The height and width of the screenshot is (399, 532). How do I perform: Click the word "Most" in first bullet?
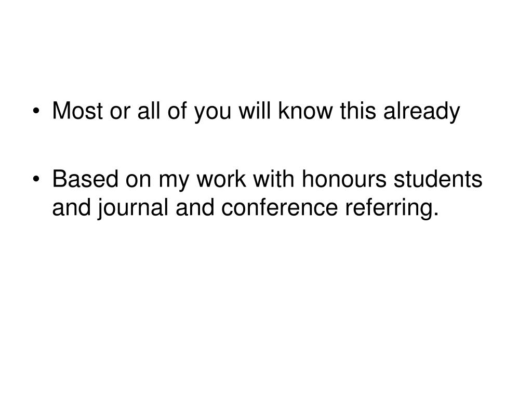tap(77, 111)
